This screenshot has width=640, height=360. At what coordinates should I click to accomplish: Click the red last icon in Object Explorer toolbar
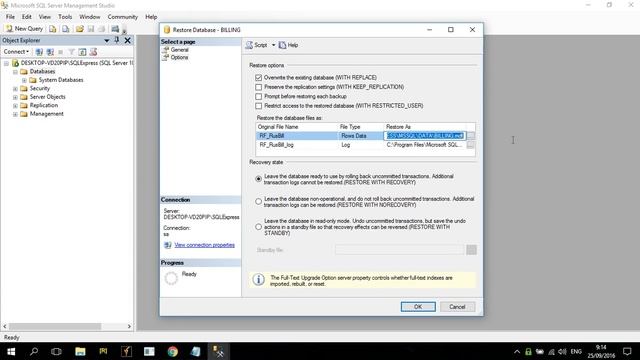[93, 52]
